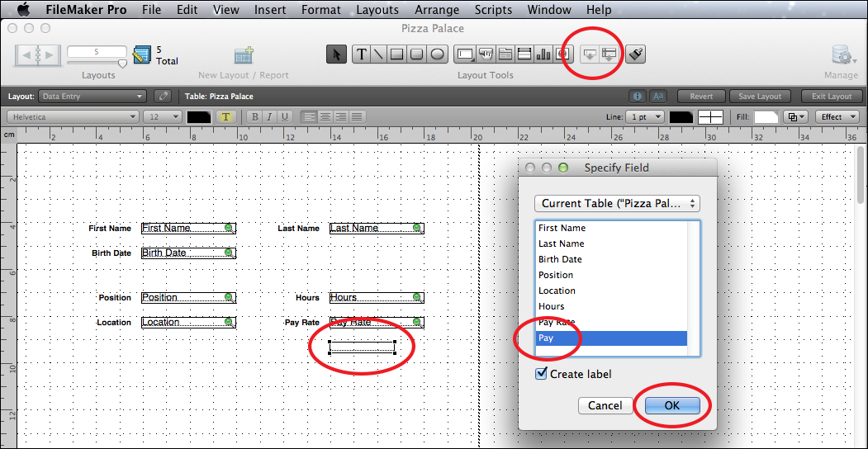
Task: Open Current Table dropdown in Specify Field
Action: click(x=617, y=203)
